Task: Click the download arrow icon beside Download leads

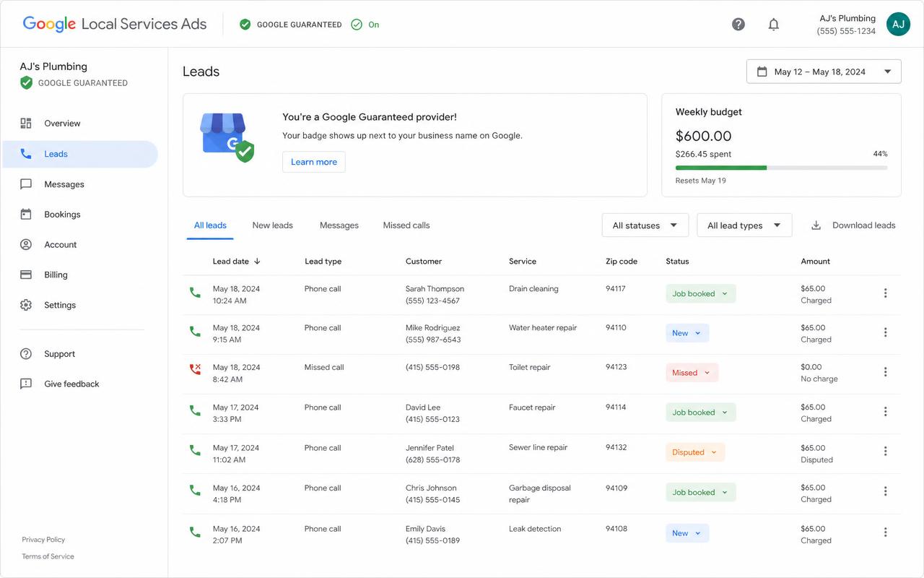Action: point(816,225)
